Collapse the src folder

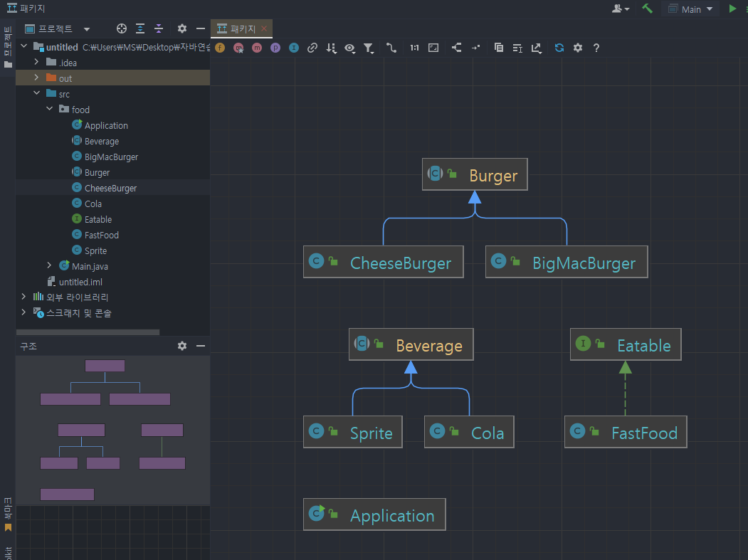37,93
